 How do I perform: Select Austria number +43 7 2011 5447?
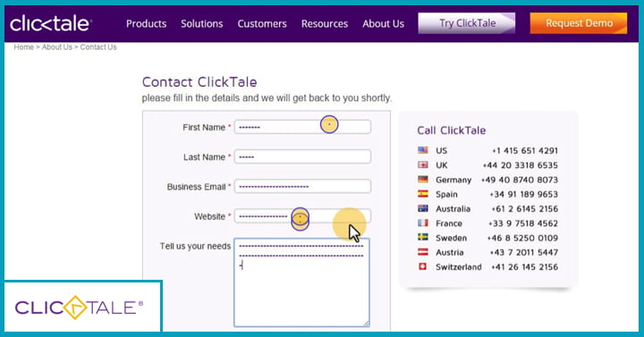(x=523, y=252)
